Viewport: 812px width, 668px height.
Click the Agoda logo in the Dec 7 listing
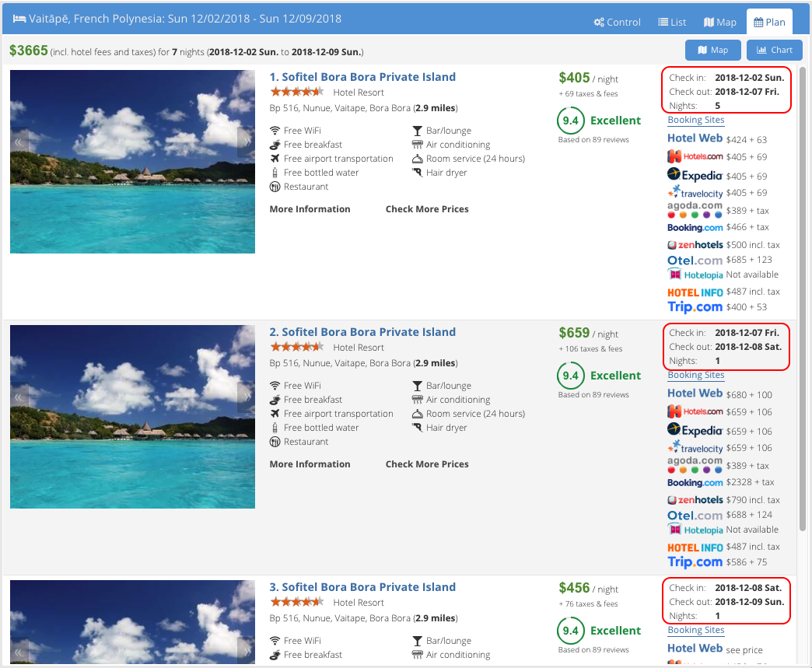pyautogui.click(x=695, y=464)
